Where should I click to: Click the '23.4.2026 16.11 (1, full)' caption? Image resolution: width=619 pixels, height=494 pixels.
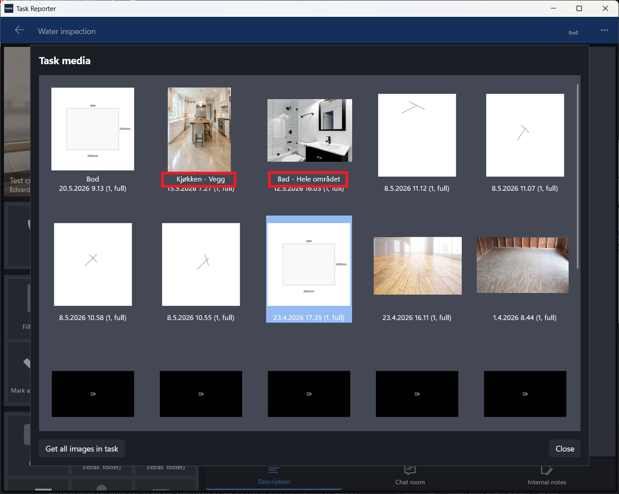[417, 317]
